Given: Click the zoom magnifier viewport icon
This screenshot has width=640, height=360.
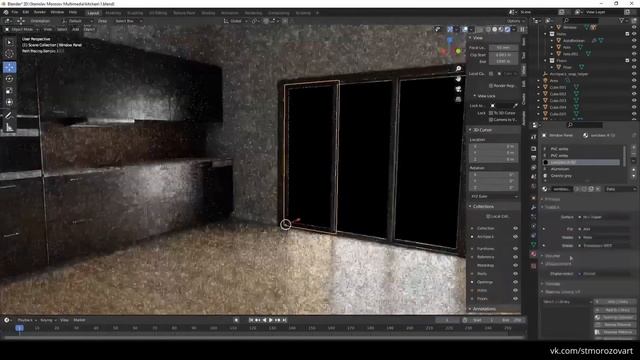Looking at the screenshot, I should point(458,69).
